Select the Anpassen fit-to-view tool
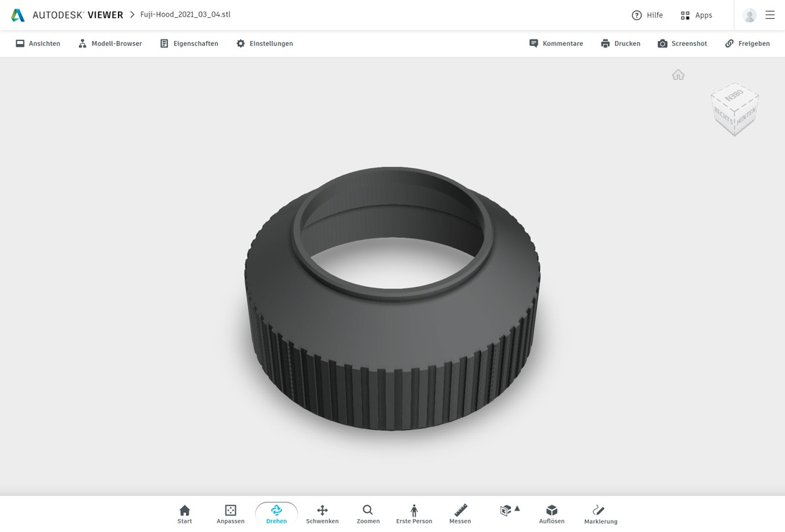This screenshot has width=785, height=532. 231,514
